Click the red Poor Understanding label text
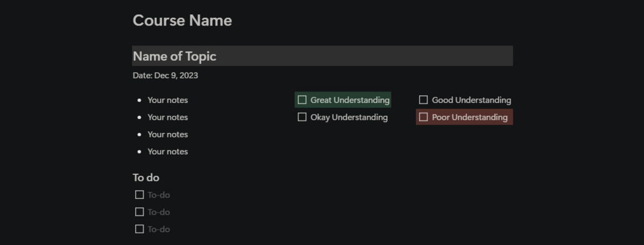This screenshot has height=245, width=644. (x=470, y=117)
